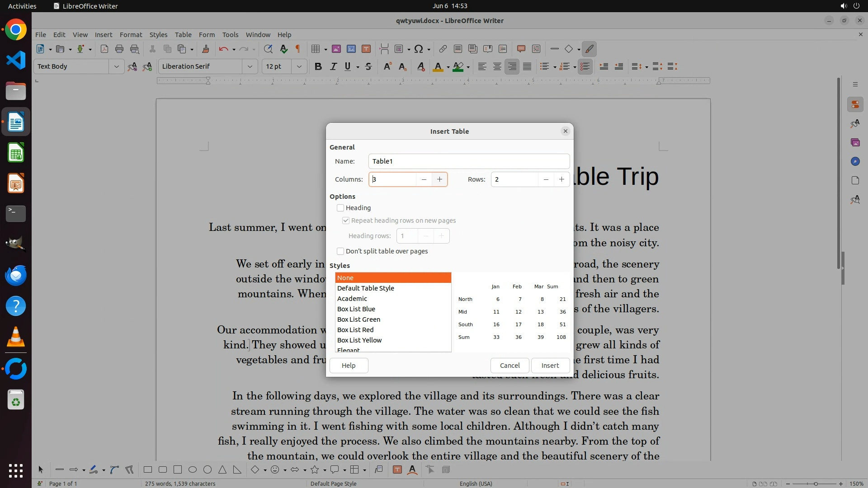The width and height of the screenshot is (868, 488).
Task: Select the Rectangle shape drawing tool
Action: [148, 469]
